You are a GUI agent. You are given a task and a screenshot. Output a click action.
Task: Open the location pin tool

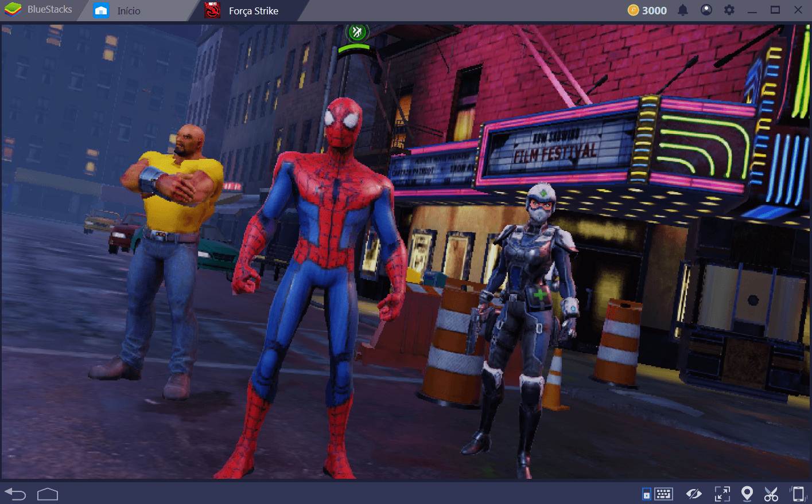[x=747, y=494]
